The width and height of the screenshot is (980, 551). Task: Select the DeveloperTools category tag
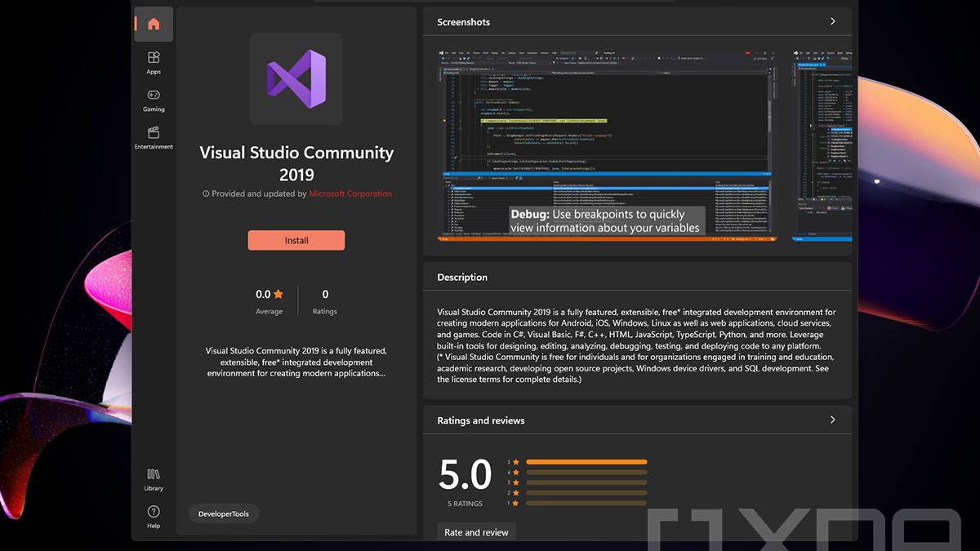224,513
